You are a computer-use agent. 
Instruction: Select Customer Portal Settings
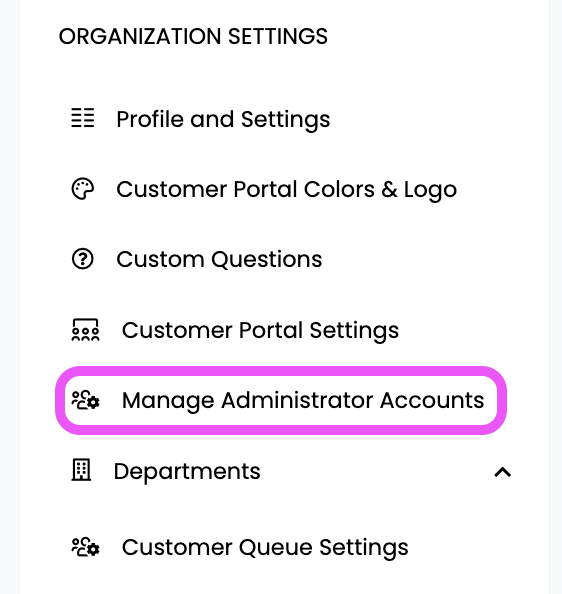tap(260, 330)
